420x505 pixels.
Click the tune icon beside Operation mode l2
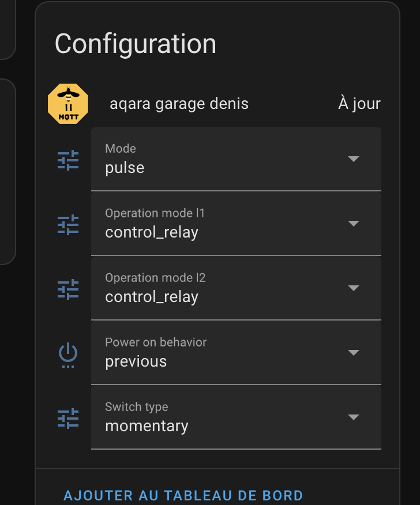coord(68,289)
